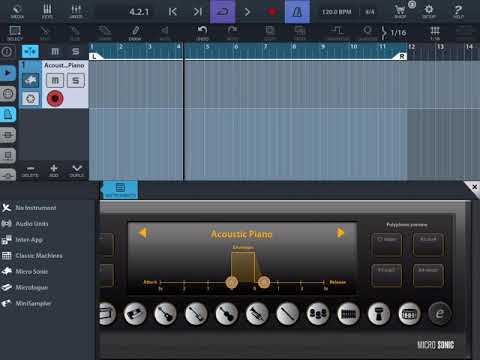480x360 pixels.
Task: Undo the last action
Action: [x=202, y=33]
